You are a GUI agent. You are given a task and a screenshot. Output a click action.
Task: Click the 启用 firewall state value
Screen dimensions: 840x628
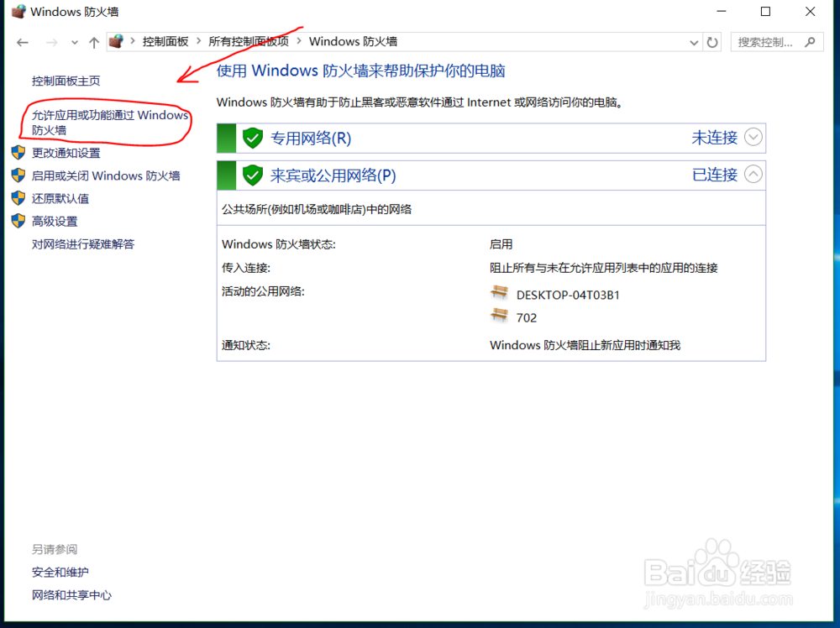[501, 244]
